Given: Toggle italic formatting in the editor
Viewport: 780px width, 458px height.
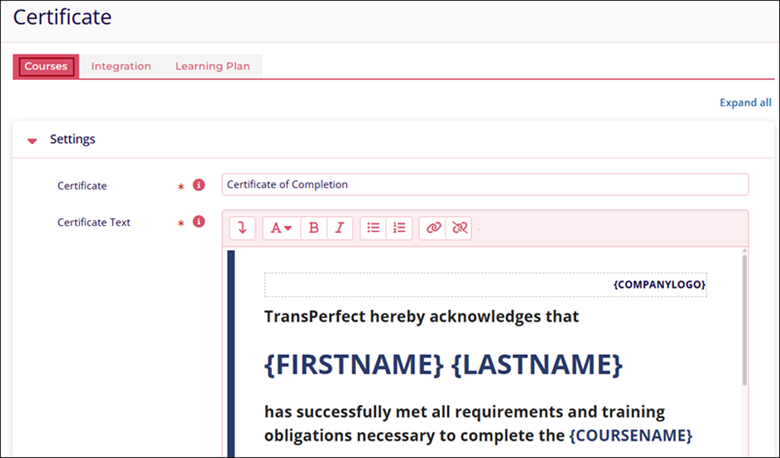Looking at the screenshot, I should [x=340, y=228].
